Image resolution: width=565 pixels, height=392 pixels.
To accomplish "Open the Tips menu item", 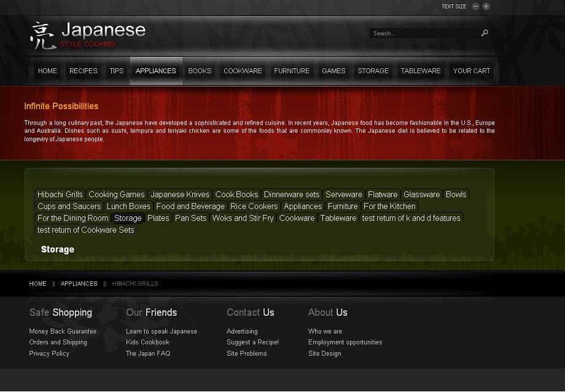I will click(x=117, y=71).
